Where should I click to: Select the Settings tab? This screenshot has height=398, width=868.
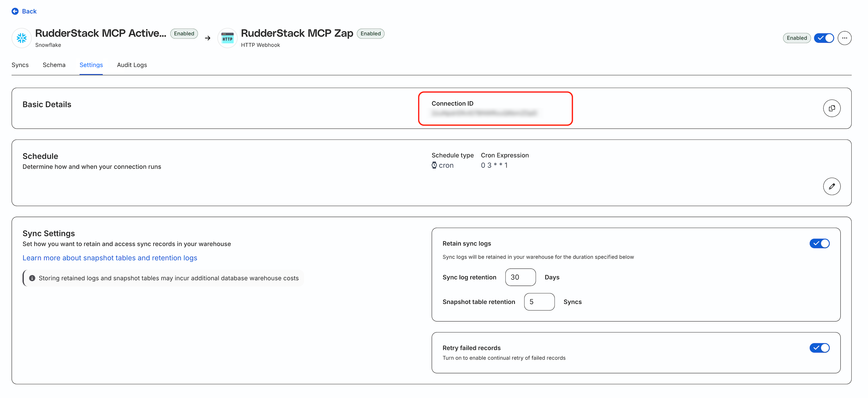point(91,65)
